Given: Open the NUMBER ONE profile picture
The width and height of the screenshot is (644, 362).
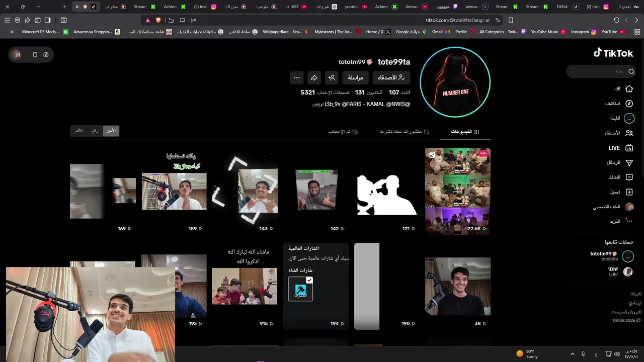Looking at the screenshot, I should tap(455, 82).
